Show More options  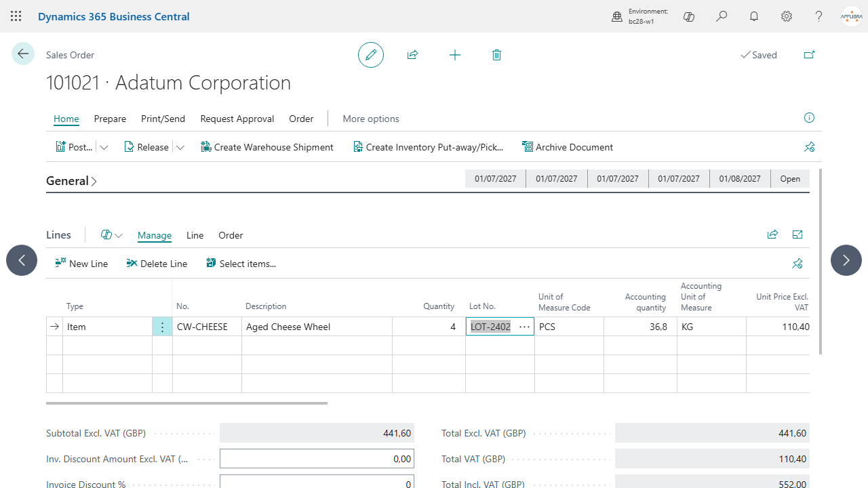pyautogui.click(x=371, y=119)
